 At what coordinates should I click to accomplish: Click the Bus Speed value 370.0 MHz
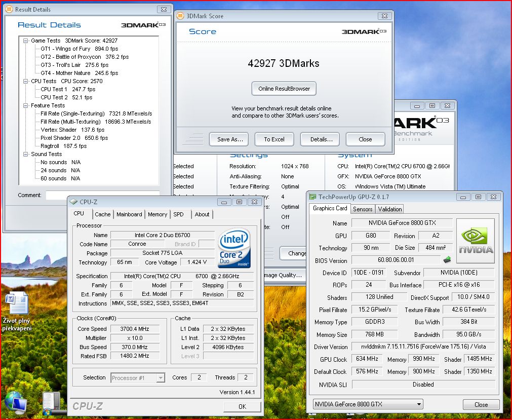tap(135, 347)
